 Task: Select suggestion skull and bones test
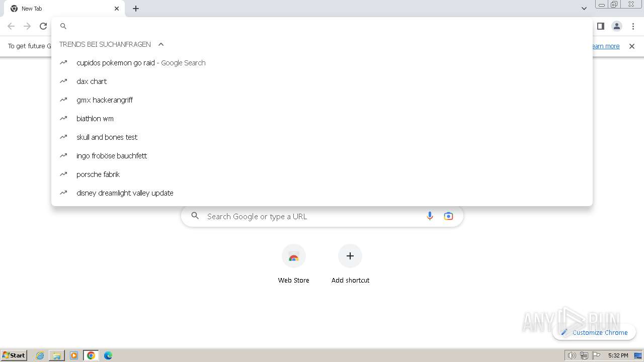pos(322,137)
